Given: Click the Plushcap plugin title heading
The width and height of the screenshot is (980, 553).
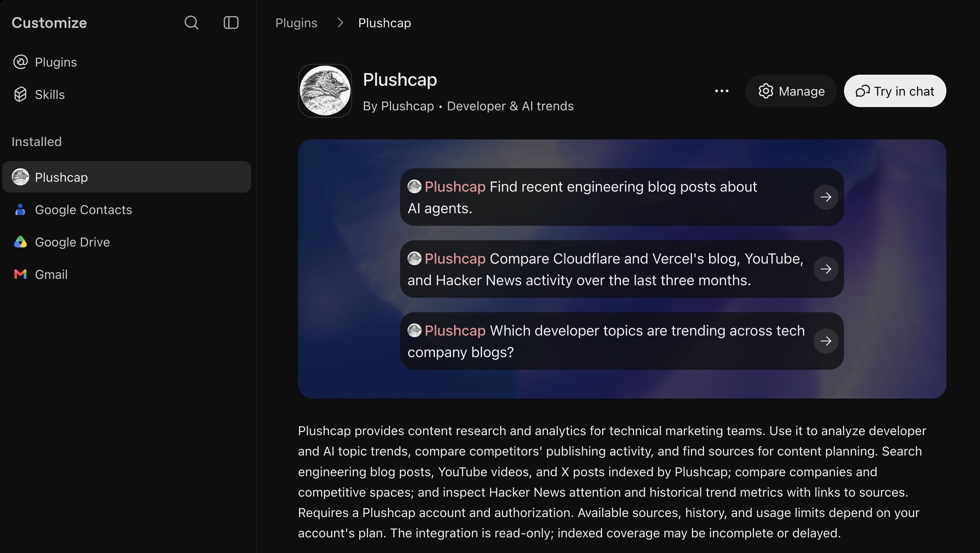Looking at the screenshot, I should tap(400, 80).
